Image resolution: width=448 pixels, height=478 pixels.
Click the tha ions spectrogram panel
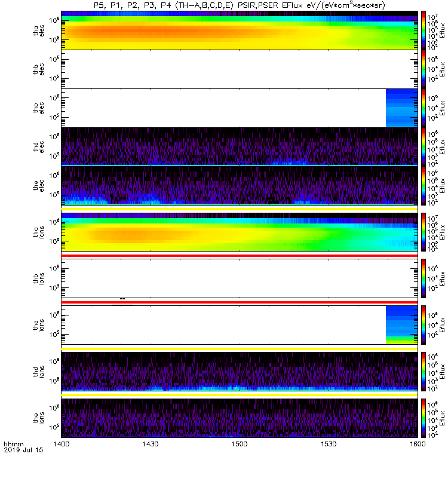coord(240,232)
